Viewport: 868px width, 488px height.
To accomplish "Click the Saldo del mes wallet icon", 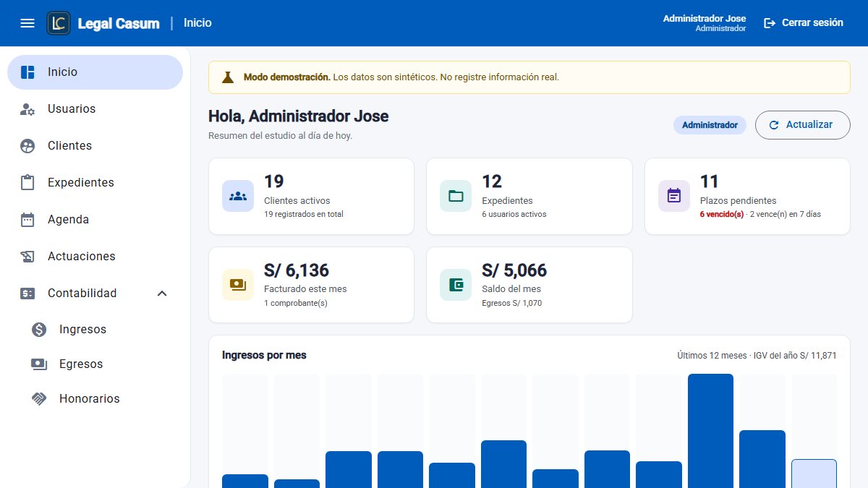I will tap(456, 285).
